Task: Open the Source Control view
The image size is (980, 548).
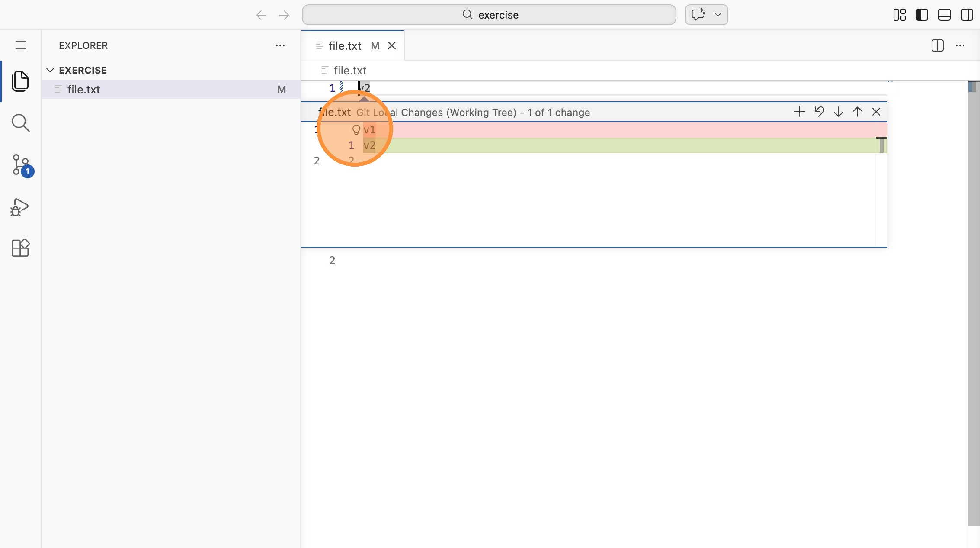Action: pos(20,165)
